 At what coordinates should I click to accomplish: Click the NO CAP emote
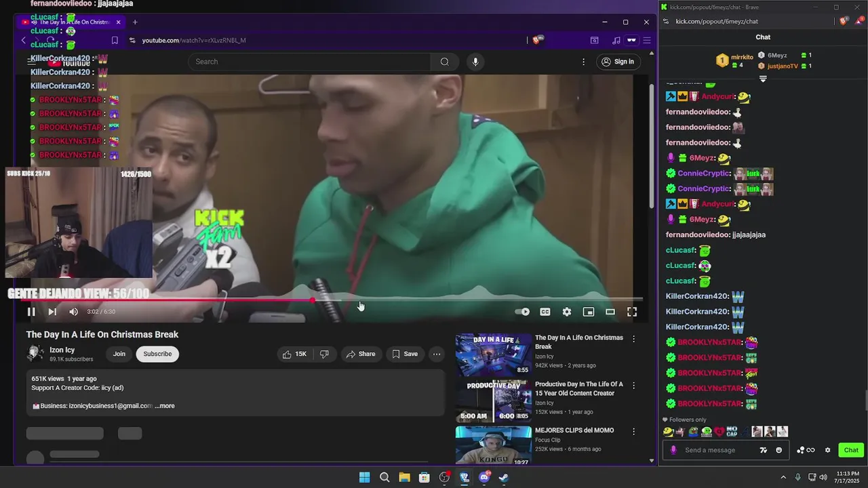pyautogui.click(x=732, y=432)
